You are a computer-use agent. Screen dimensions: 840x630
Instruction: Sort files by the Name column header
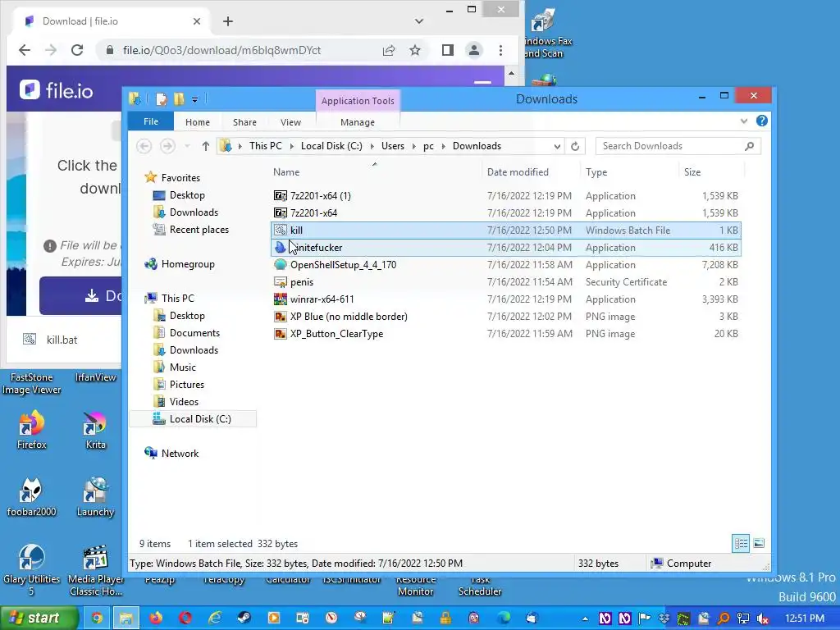pyautogui.click(x=286, y=172)
